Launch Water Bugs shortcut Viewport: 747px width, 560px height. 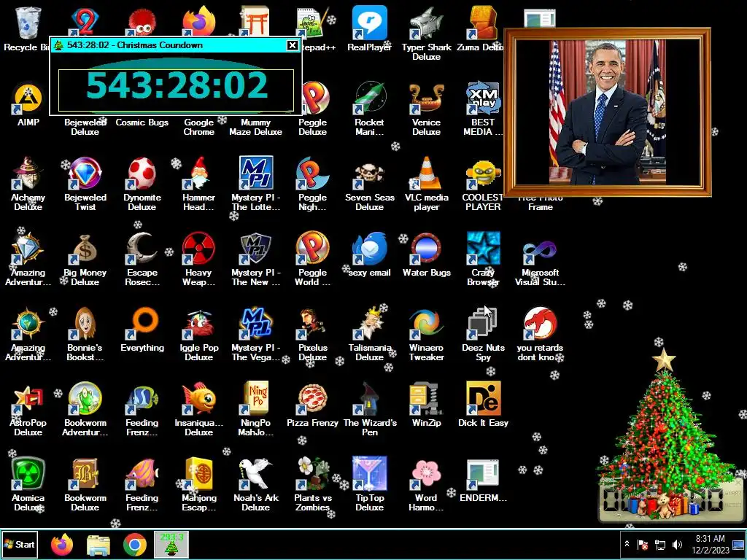[x=426, y=249]
